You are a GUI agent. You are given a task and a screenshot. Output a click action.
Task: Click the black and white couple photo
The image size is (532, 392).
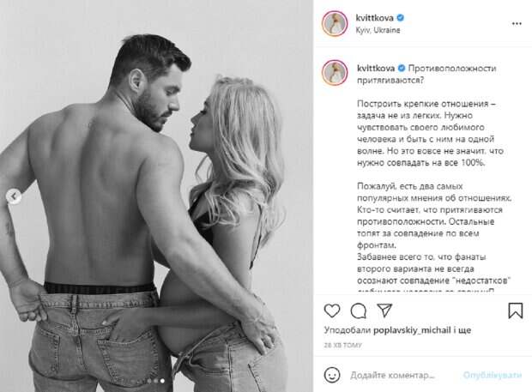[156, 196]
